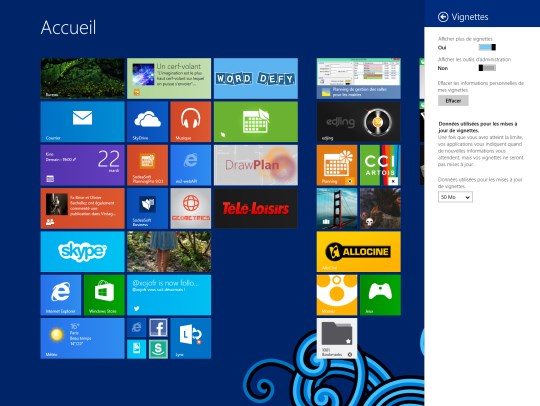This screenshot has height=406, width=540.
Task: Open the orange film reel tile
Action: 337,295
